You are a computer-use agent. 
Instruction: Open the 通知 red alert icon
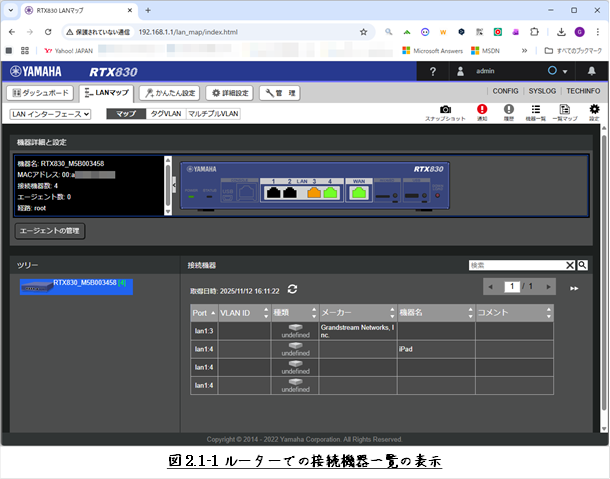[482, 110]
